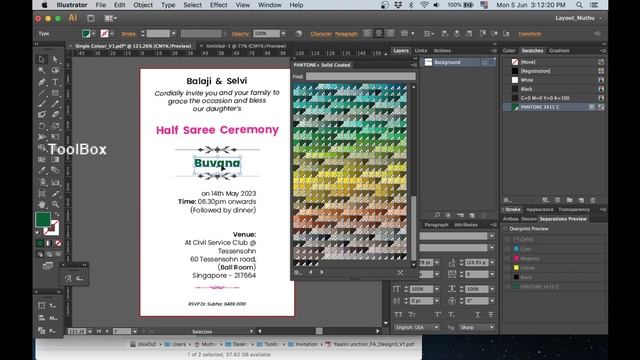Open stroke color dropdown in control bar
Viewport: 640px width, 360px height.
112,33
